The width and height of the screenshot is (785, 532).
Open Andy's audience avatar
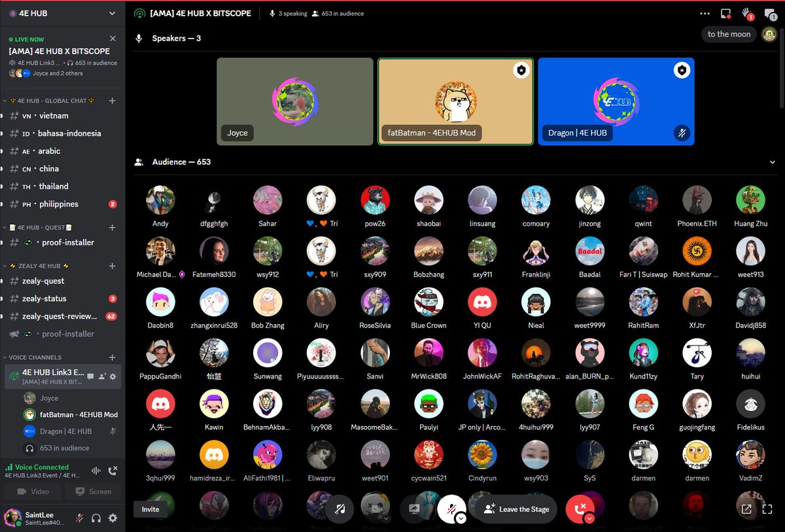(x=160, y=200)
